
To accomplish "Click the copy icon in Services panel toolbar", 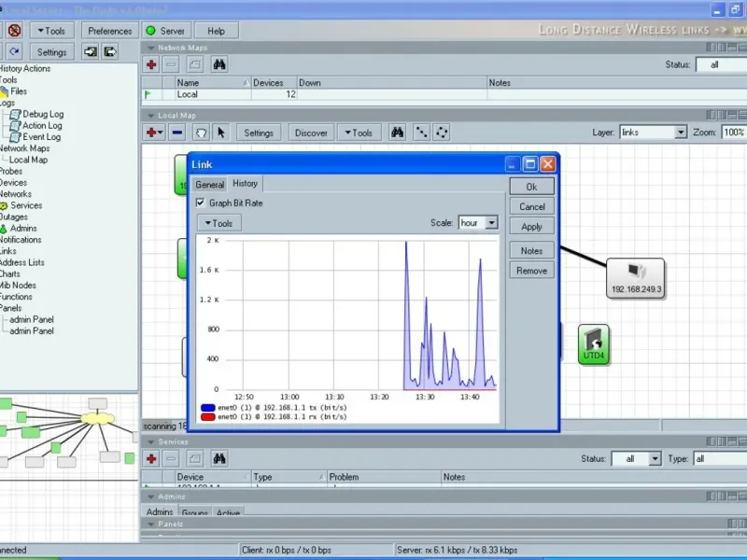I will click(x=195, y=458).
